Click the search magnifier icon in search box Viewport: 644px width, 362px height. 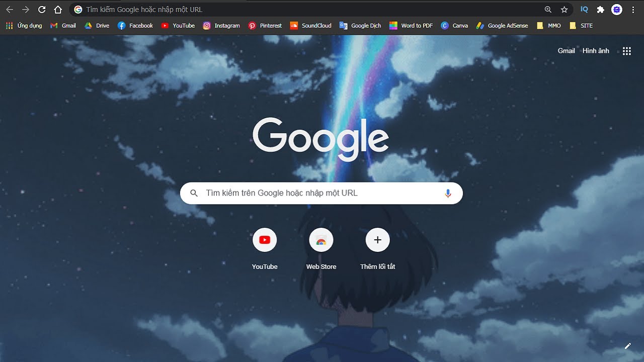(194, 193)
